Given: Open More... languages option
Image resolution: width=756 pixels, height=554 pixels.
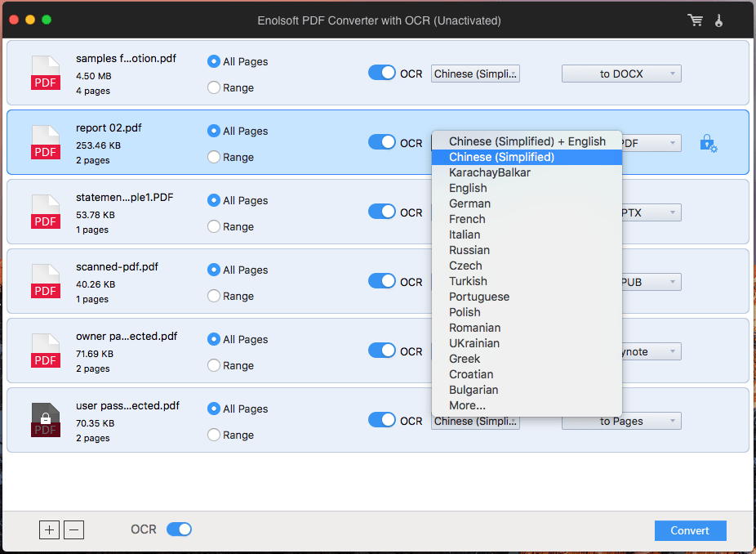Looking at the screenshot, I should coord(527,405).
